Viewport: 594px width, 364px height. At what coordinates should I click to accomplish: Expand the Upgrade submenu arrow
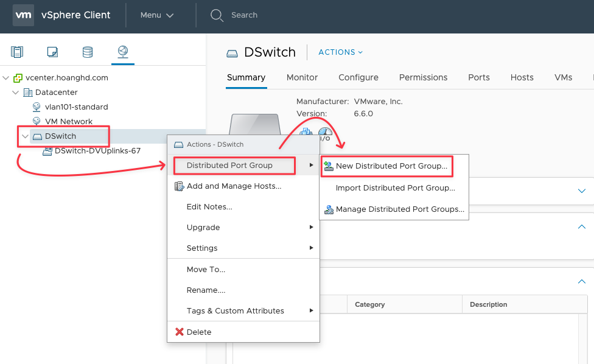(311, 227)
